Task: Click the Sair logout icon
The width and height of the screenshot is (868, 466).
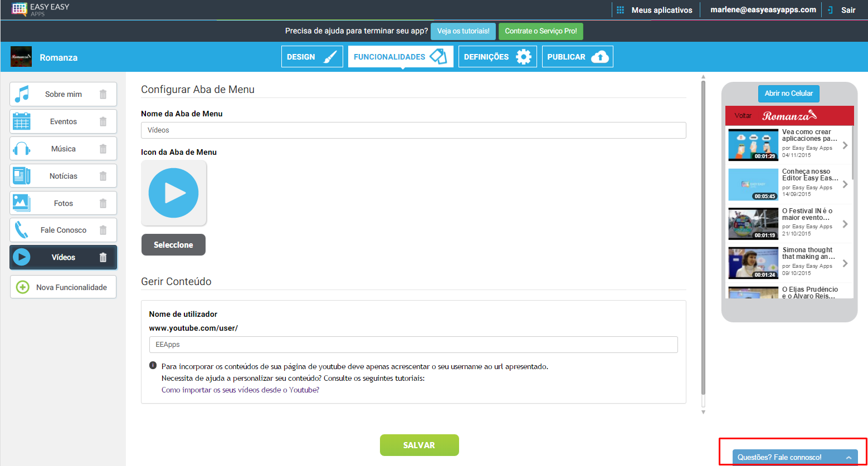Action: tap(831, 10)
